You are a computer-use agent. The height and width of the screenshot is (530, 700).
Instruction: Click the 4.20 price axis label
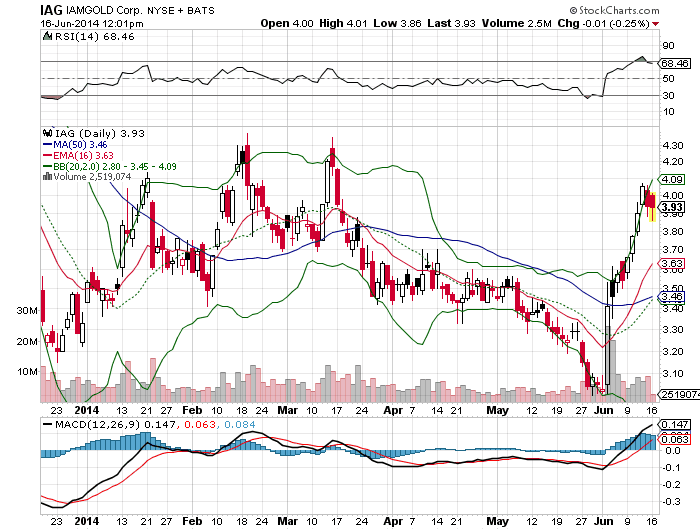click(673, 162)
